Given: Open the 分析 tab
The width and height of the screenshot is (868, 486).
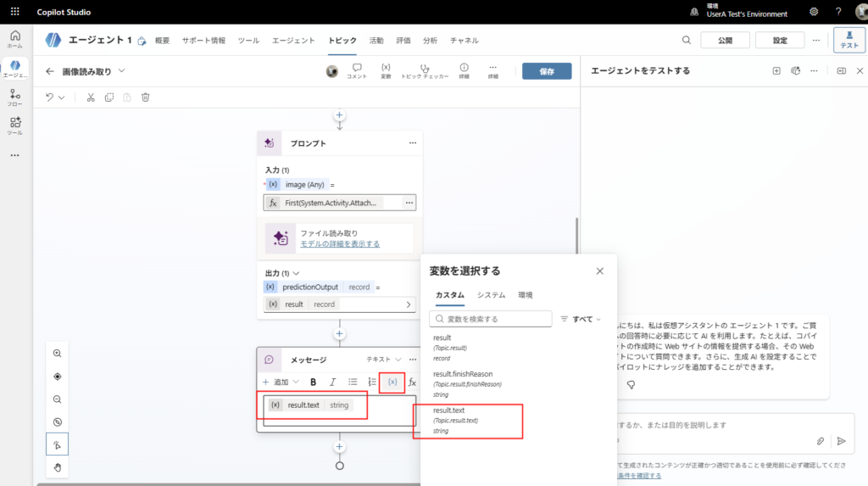Looking at the screenshot, I should (430, 41).
